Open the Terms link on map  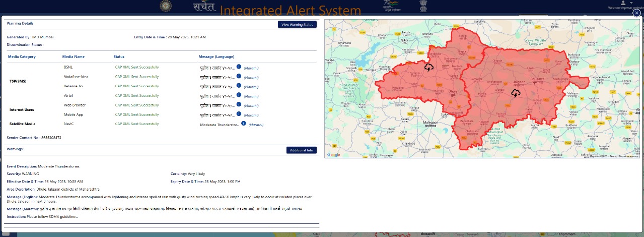(x=613, y=156)
